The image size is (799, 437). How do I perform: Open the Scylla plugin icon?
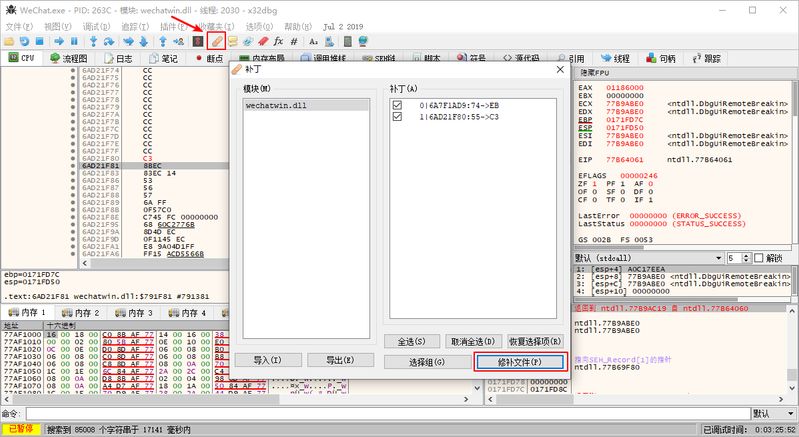[198, 41]
